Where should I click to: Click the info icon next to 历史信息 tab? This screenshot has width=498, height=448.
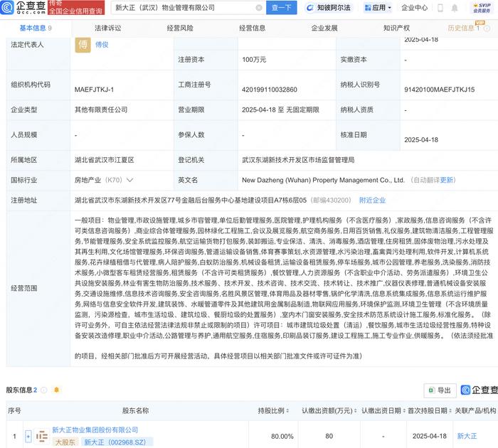[487, 28]
